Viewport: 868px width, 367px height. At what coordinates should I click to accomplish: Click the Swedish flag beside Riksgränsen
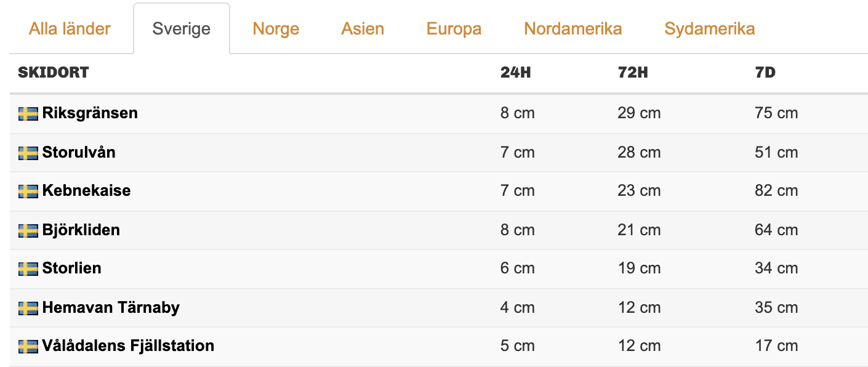coord(28,113)
